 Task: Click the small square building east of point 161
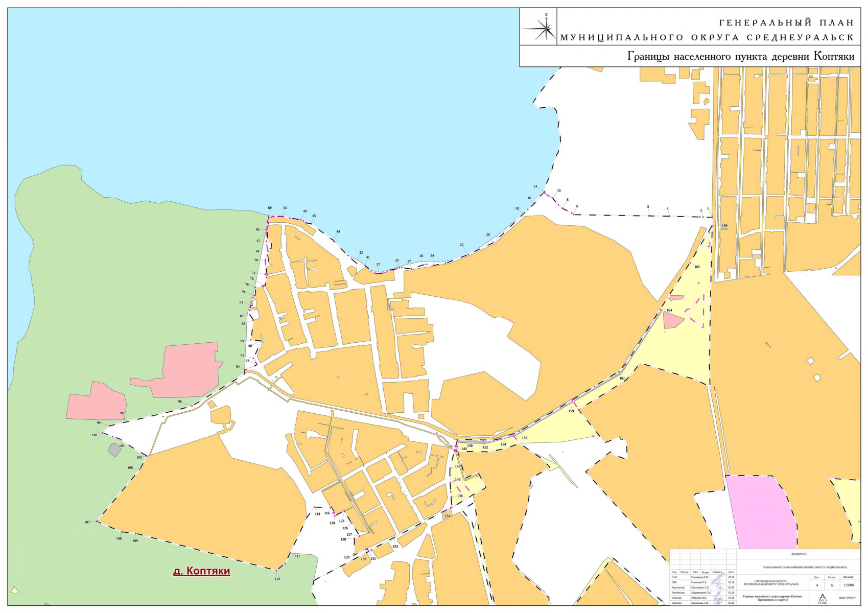(x=817, y=378)
